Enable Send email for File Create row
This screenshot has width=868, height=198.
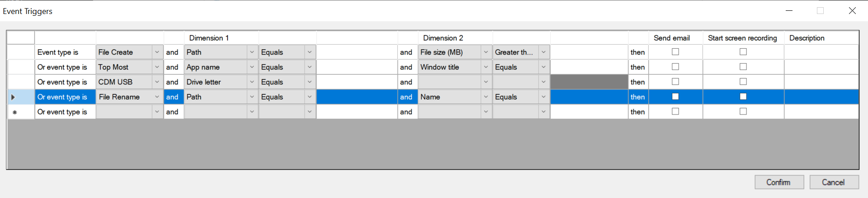tap(675, 52)
